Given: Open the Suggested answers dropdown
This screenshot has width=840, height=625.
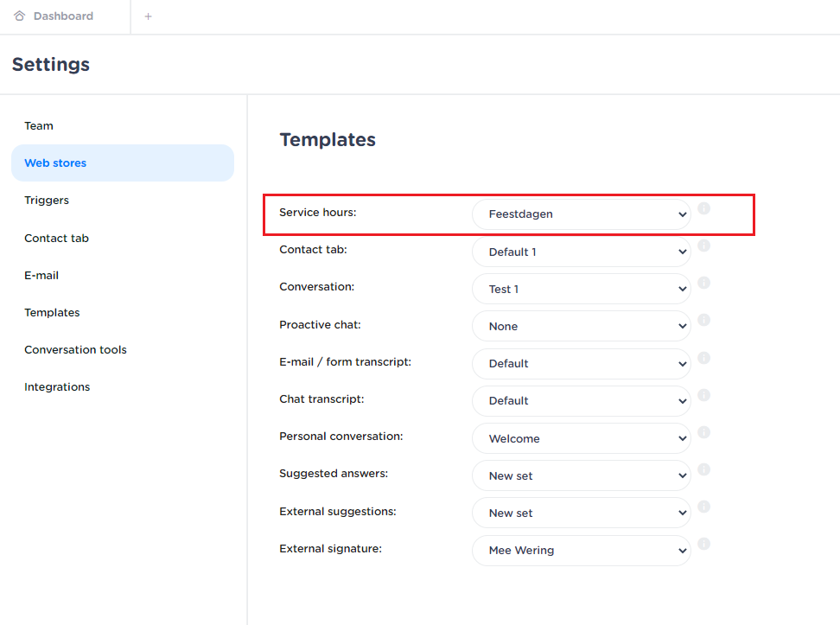Looking at the screenshot, I should [x=581, y=475].
